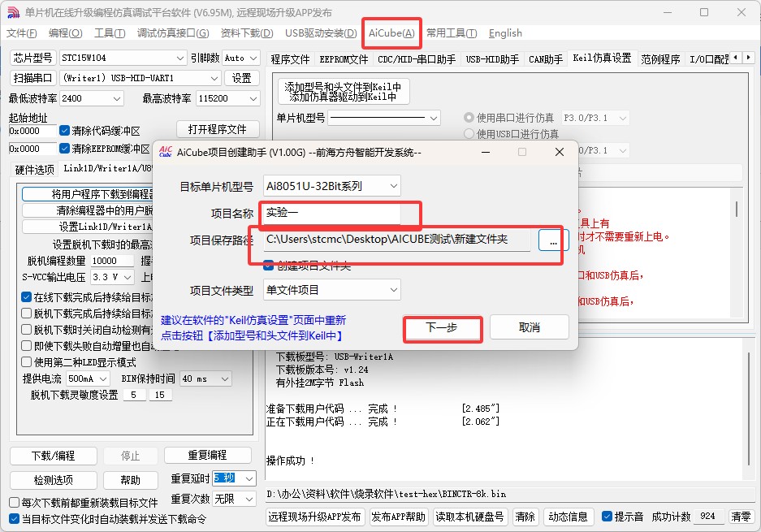The width and height of the screenshot is (761, 532).
Task: Select 使用USB口进行仿真 radio button
Action: tap(469, 133)
